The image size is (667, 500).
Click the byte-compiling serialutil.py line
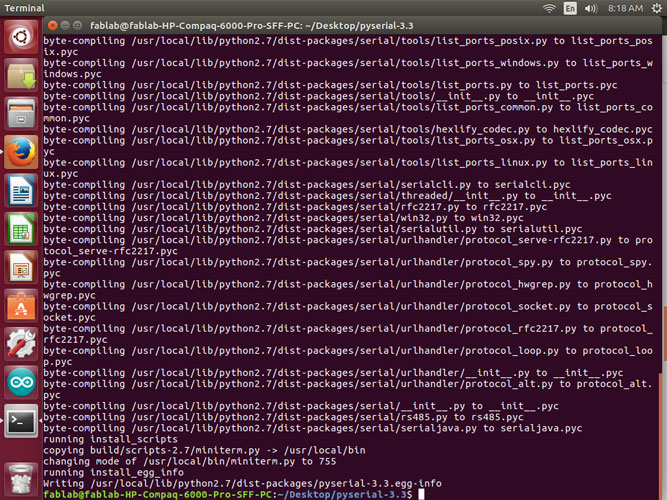pos(313,229)
